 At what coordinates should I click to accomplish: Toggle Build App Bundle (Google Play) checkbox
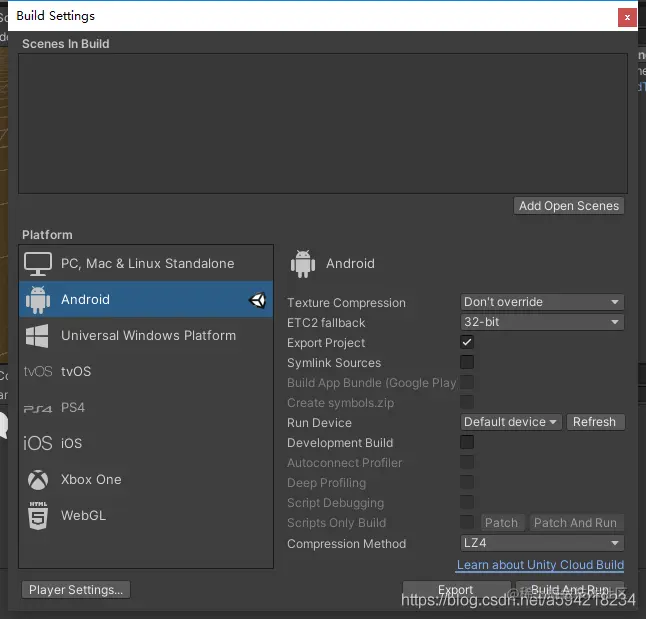coord(467,382)
